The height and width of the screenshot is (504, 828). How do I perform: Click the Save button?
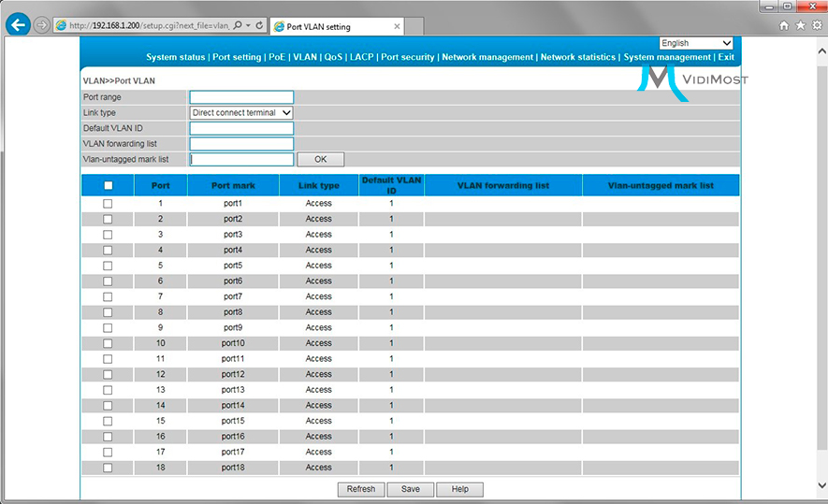(410, 489)
